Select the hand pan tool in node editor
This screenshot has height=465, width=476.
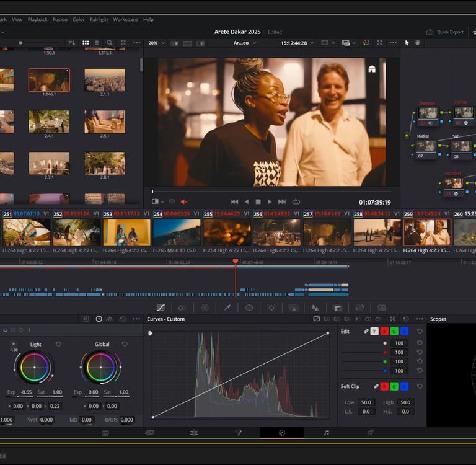[417, 43]
